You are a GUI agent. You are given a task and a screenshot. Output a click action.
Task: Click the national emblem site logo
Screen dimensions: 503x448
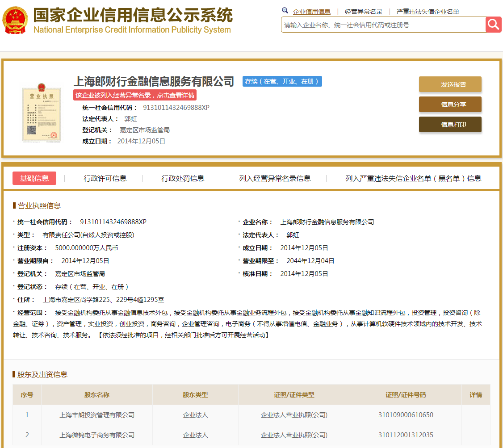15,20
